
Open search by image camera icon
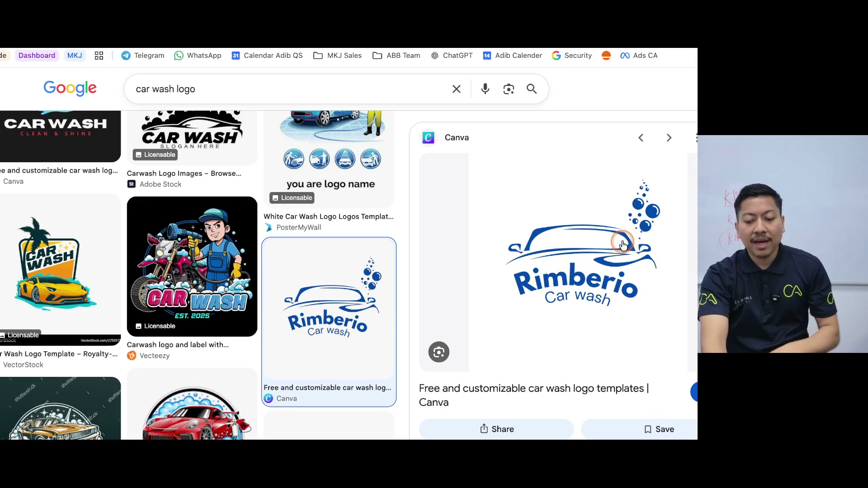(509, 89)
